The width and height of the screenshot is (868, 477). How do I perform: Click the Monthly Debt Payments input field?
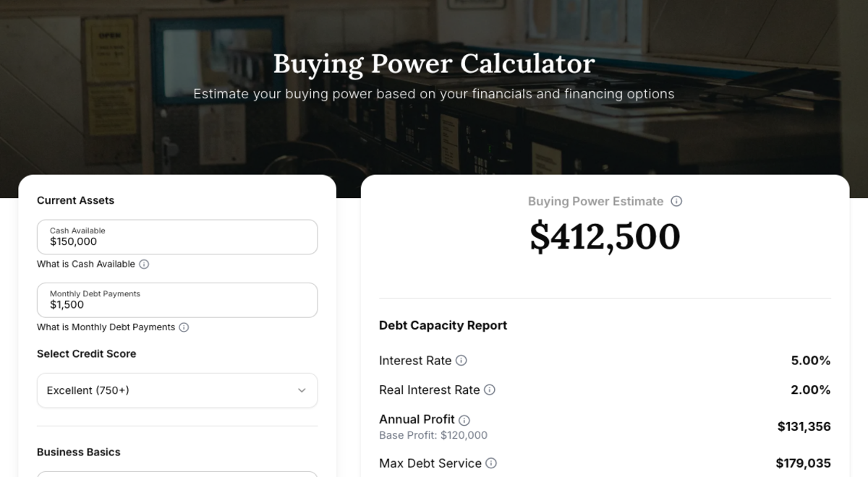pyautogui.click(x=177, y=300)
